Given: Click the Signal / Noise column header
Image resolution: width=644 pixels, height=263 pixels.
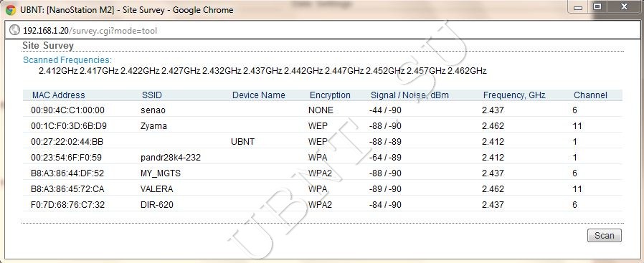Looking at the screenshot, I should (x=409, y=95).
